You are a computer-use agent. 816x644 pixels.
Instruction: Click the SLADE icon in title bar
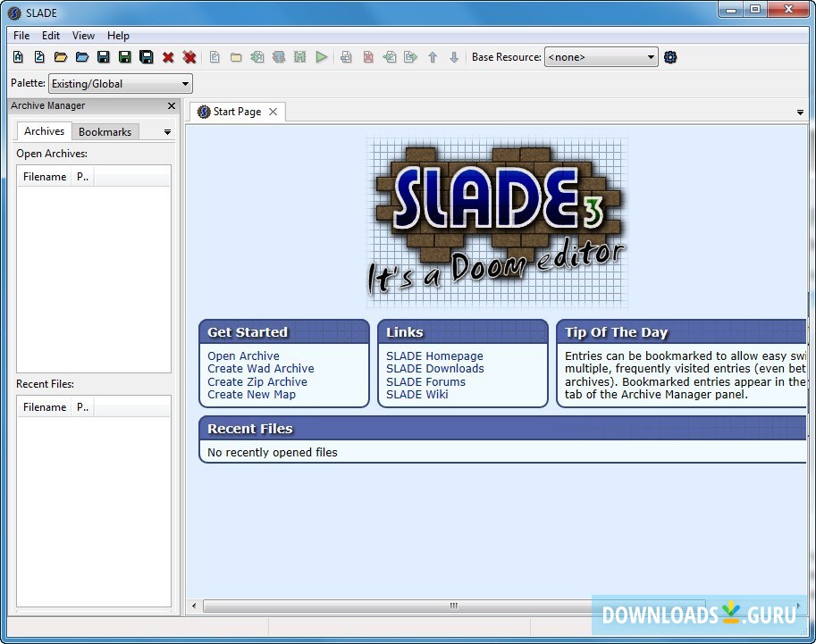pyautogui.click(x=14, y=13)
